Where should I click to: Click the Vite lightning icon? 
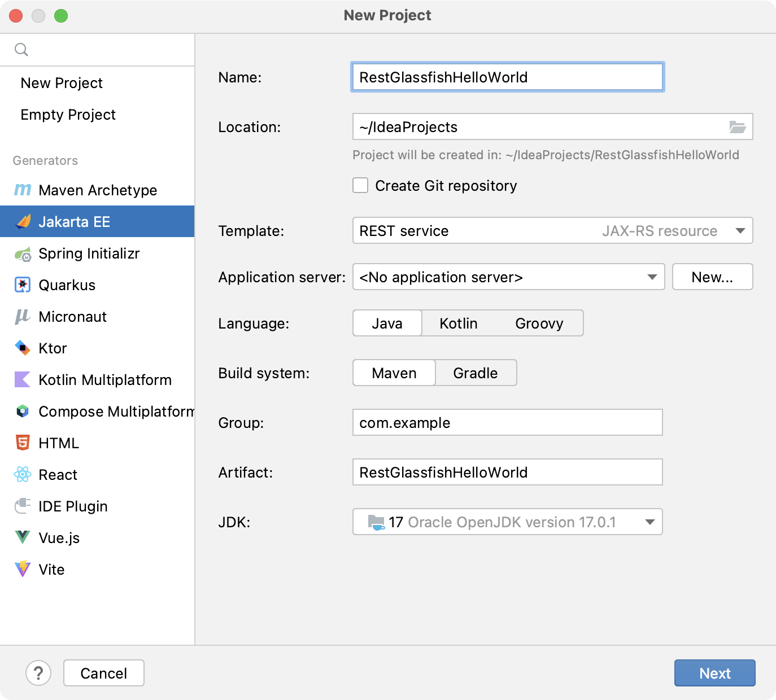[23, 568]
